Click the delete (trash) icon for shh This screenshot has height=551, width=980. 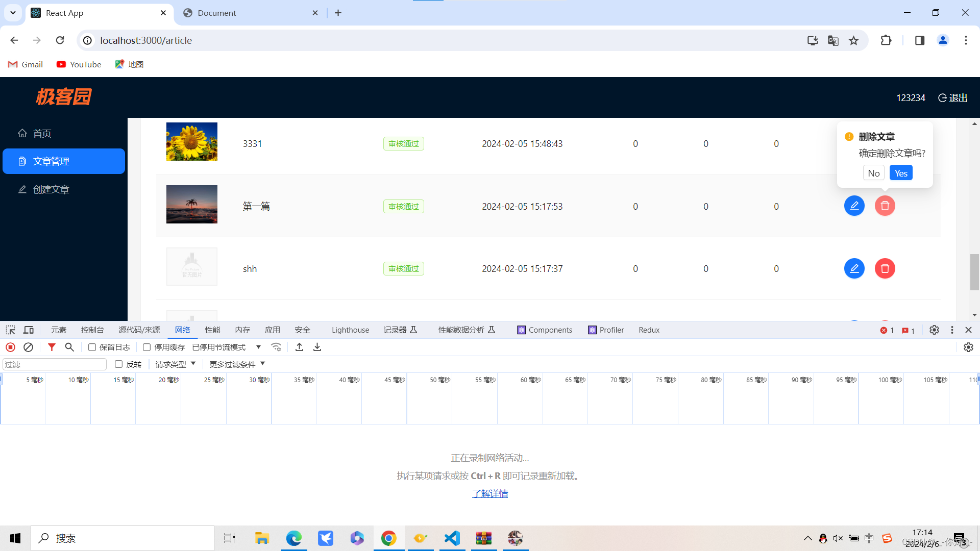click(884, 268)
